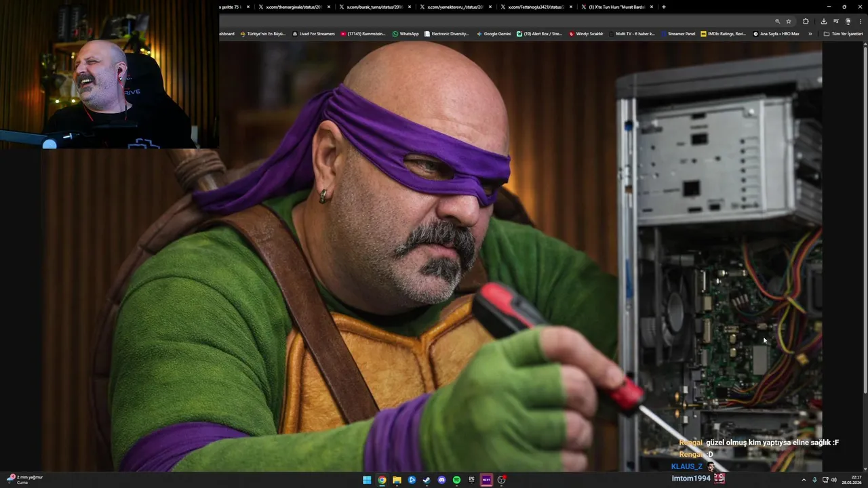Open the Tüm Yer İşaretleri folder
Viewport: 868px width, 488px height.
tap(843, 33)
